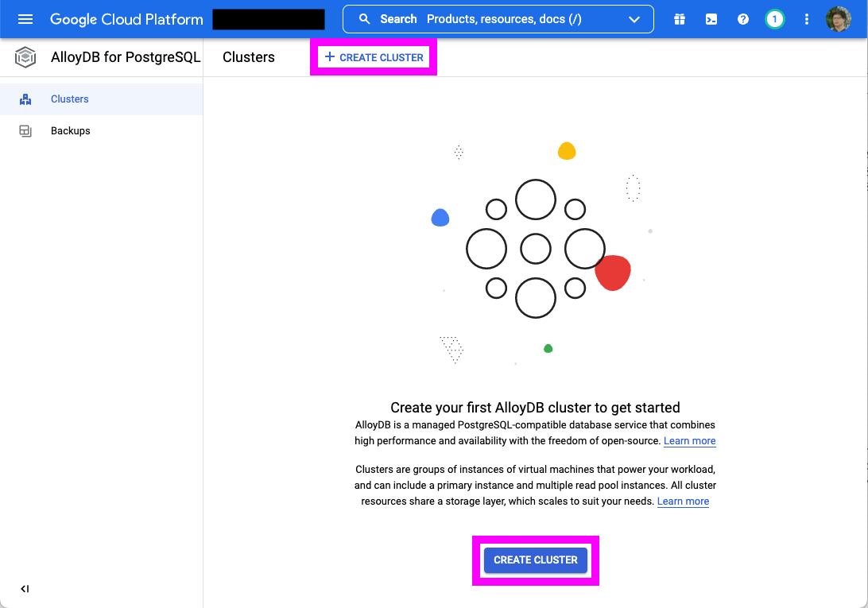
Task: Click the top + CREATE CLUSTER button
Action: pos(374,56)
